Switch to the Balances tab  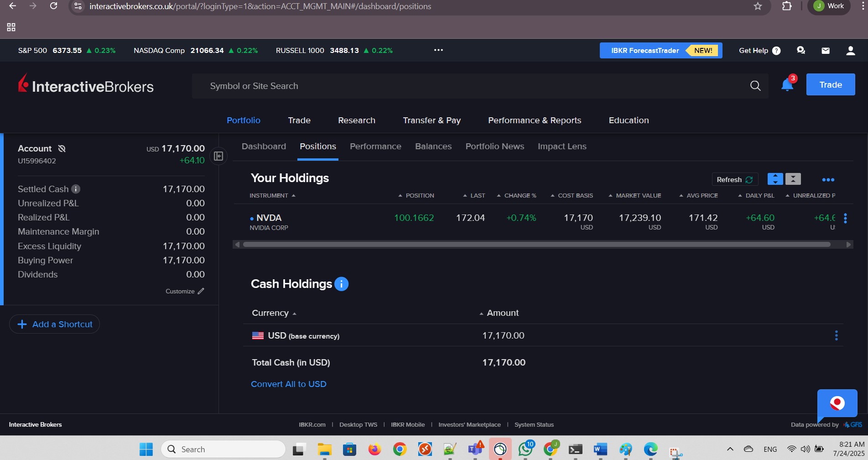(433, 146)
